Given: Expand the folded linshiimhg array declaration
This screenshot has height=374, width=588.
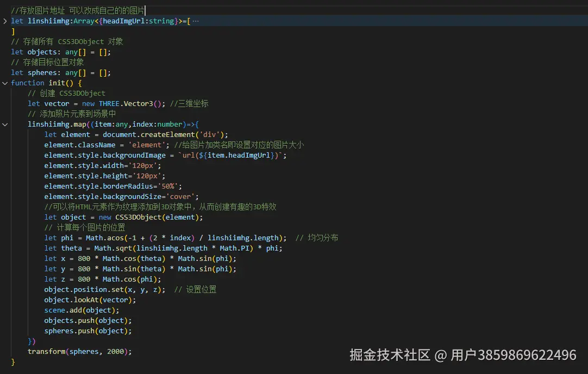Looking at the screenshot, I should (5, 21).
